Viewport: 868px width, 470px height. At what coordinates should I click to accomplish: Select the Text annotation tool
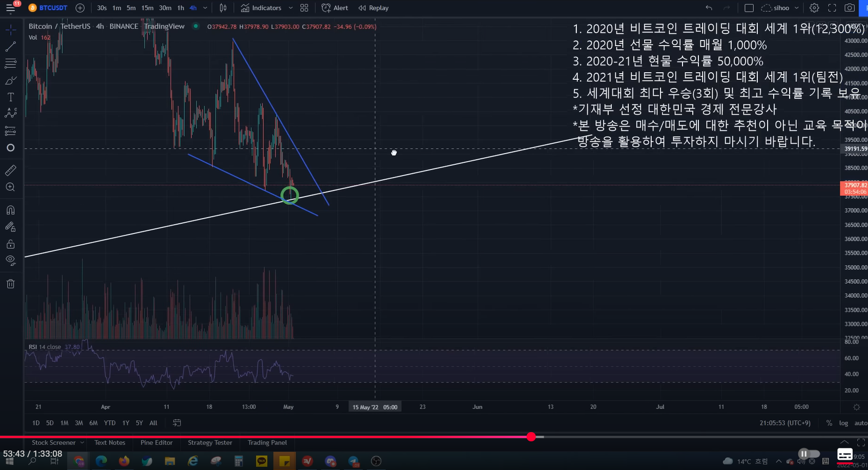pyautogui.click(x=10, y=97)
